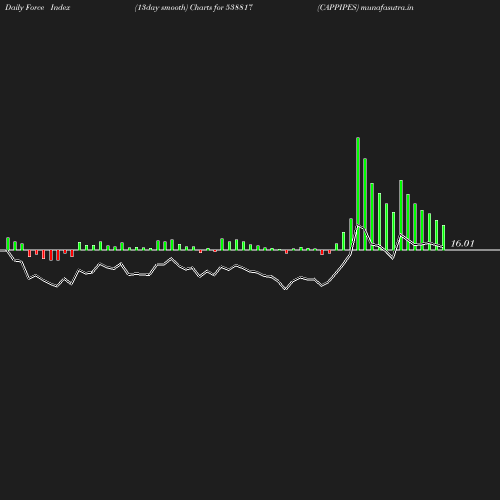Click the gray zero baseline right of 16.01
Screen dimensions: 500x500
click(x=487, y=250)
